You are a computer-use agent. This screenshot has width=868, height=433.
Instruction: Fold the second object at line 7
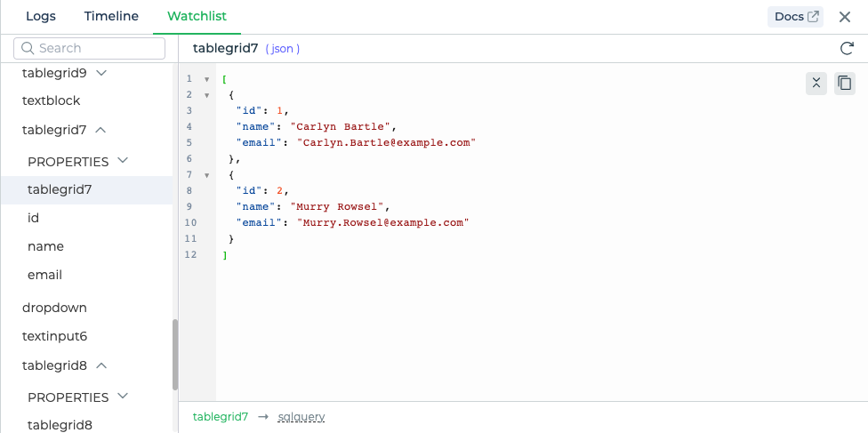pyautogui.click(x=207, y=175)
